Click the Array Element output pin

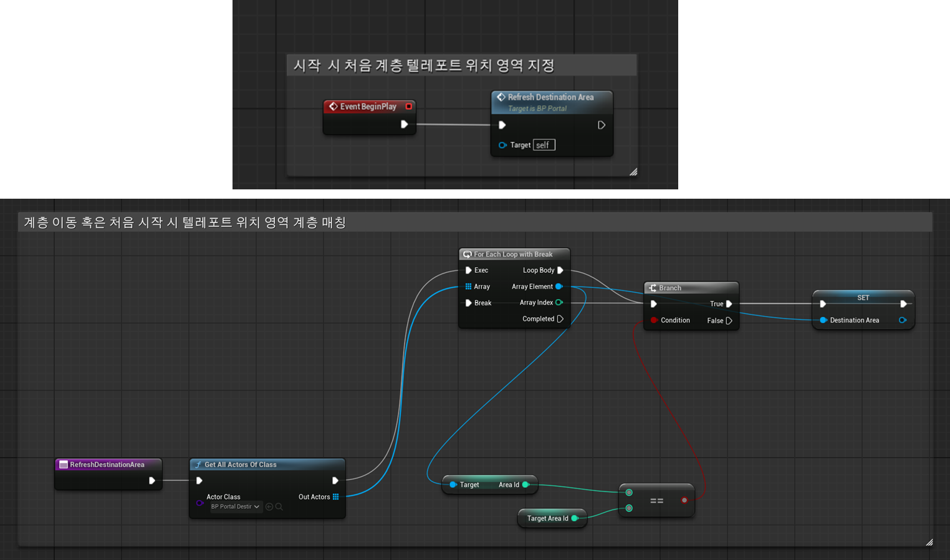point(559,287)
